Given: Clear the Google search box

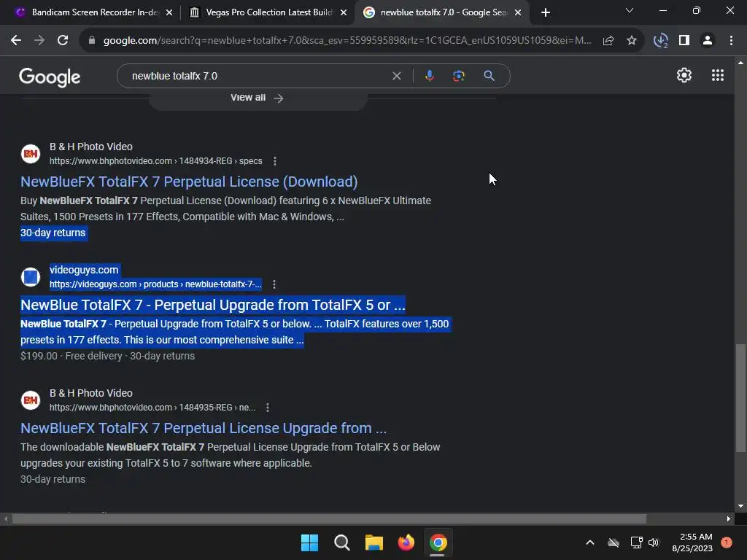Looking at the screenshot, I should point(396,76).
